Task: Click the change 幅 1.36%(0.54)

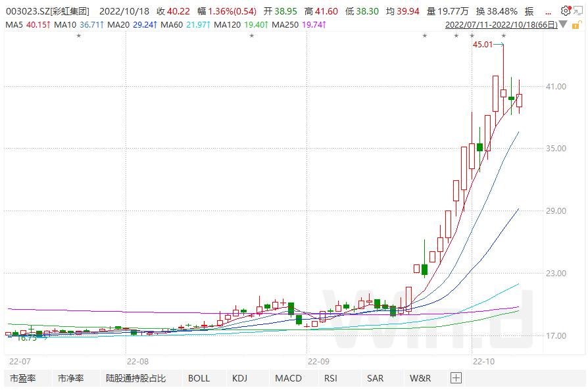Action: pos(227,11)
